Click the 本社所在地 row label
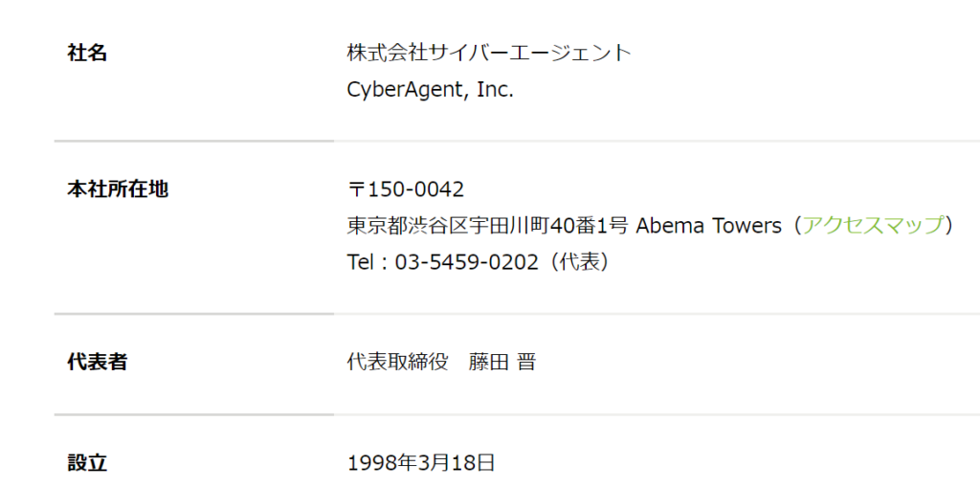 [x=118, y=189]
